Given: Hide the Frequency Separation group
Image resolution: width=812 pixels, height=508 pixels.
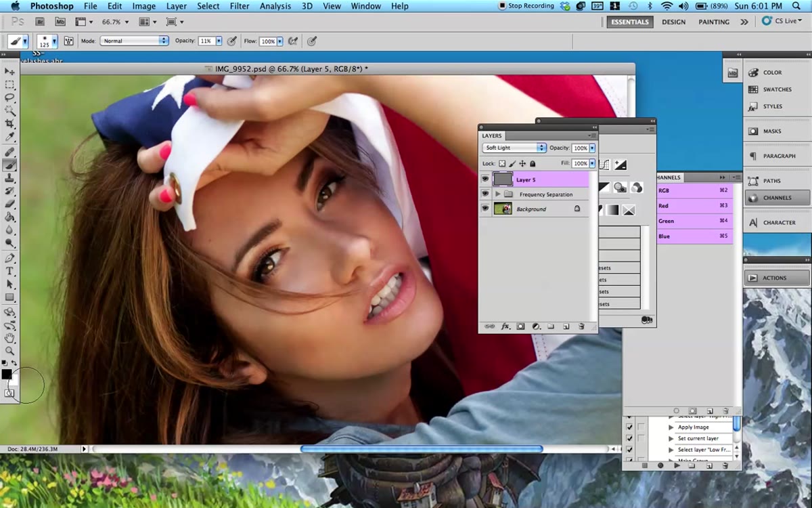Looking at the screenshot, I should pos(485,194).
